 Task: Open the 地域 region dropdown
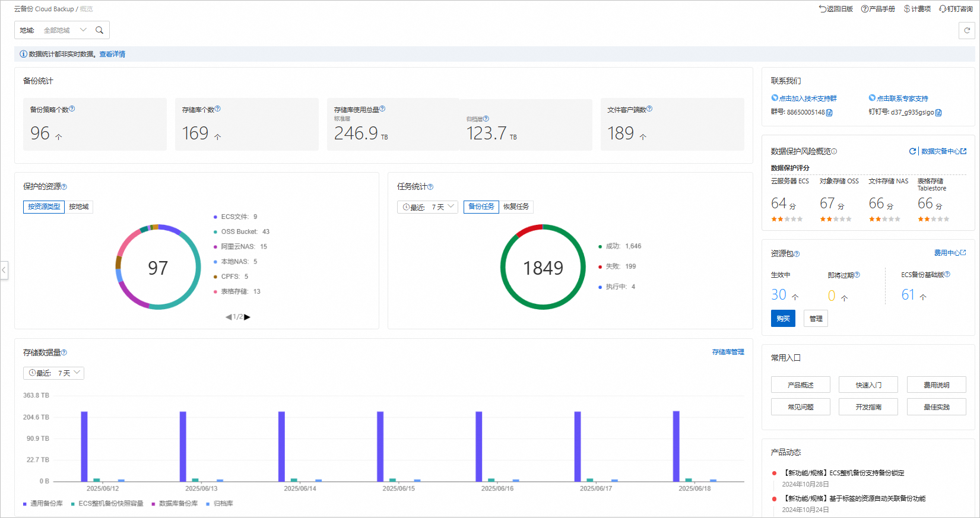[x=65, y=30]
